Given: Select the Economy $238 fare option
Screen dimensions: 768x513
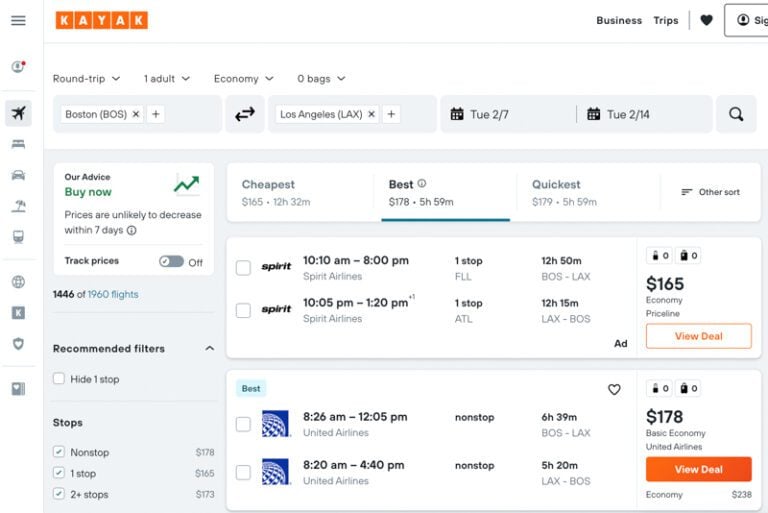Looking at the screenshot, I should point(698,494).
